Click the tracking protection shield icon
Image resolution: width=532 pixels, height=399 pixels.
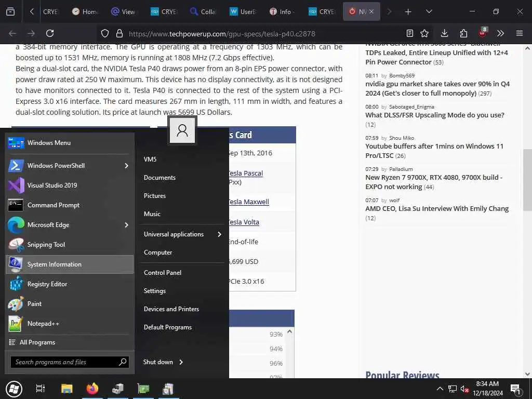point(105,33)
